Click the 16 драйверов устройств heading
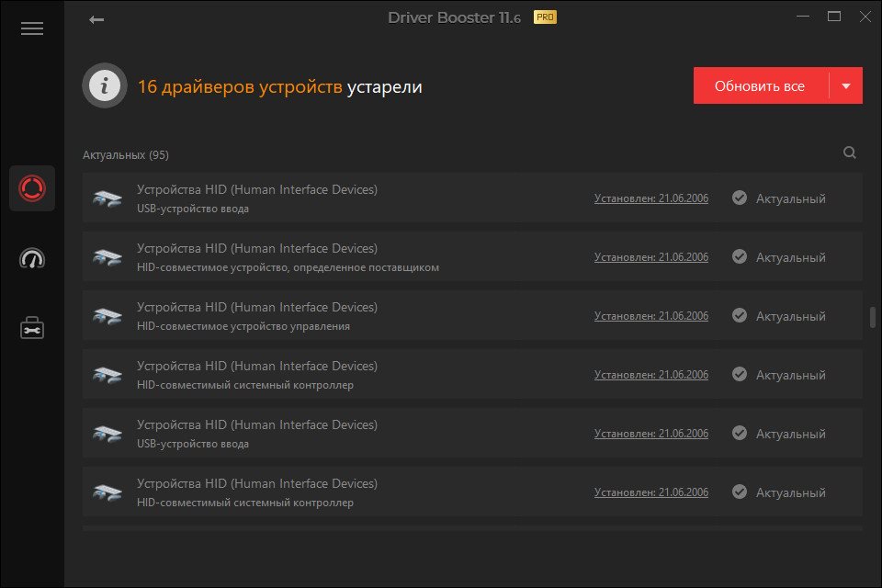 240,86
